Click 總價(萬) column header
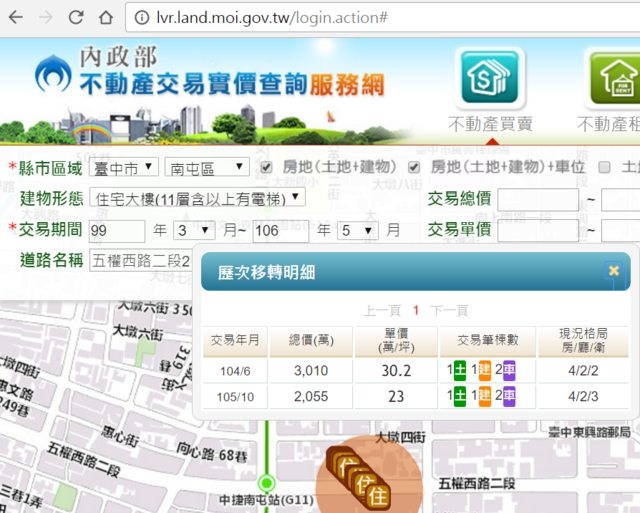Image resolution: width=640 pixels, height=513 pixels. [x=311, y=341]
